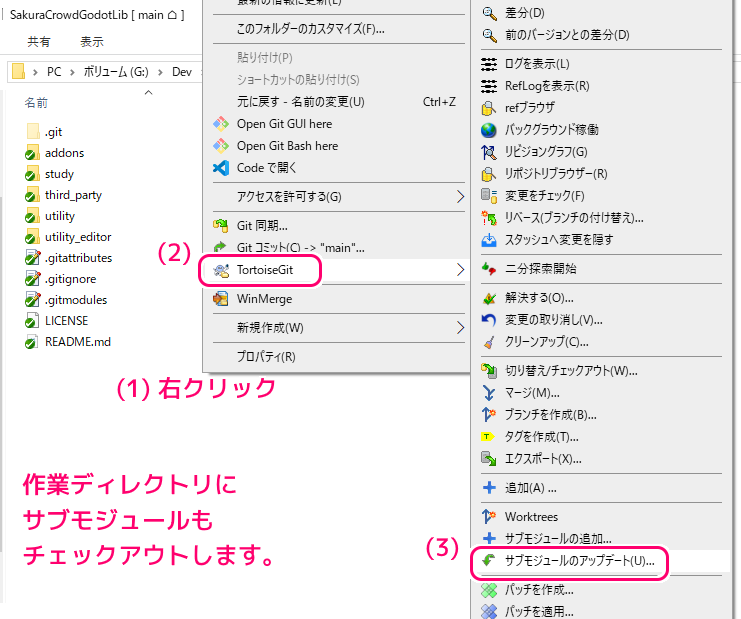Select the README.md file

(x=77, y=342)
